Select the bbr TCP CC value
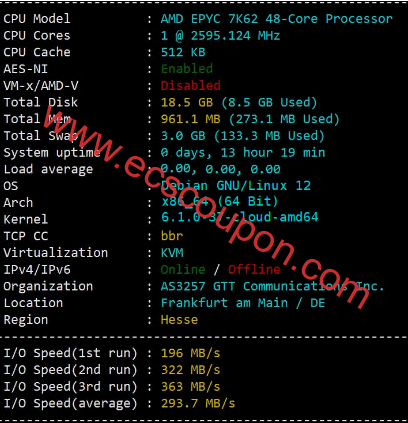The width and height of the screenshot is (408, 423). [172, 236]
